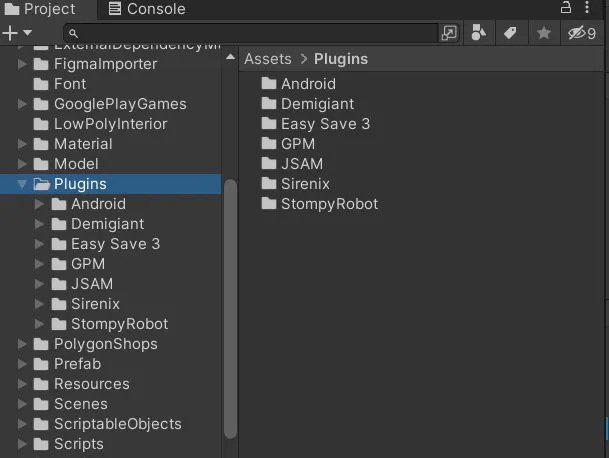609x458 pixels.
Task: Toggle hidden packages visibility eye icon
Action: [x=581, y=33]
